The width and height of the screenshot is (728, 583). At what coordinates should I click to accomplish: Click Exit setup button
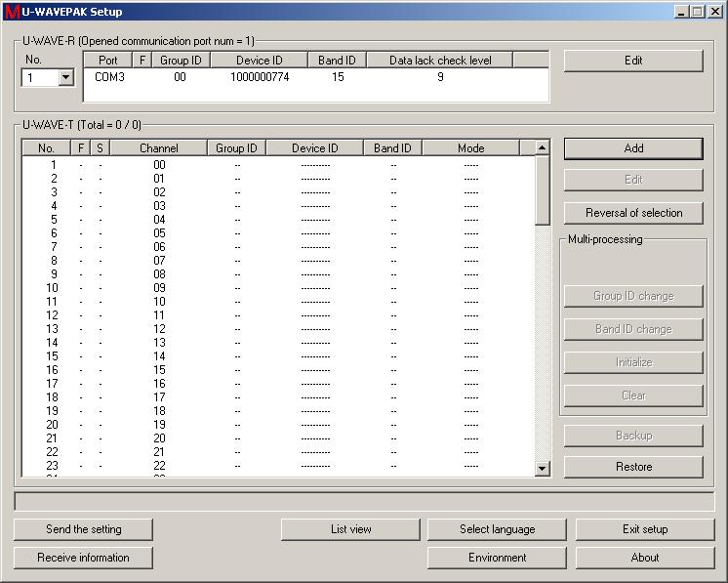point(645,529)
